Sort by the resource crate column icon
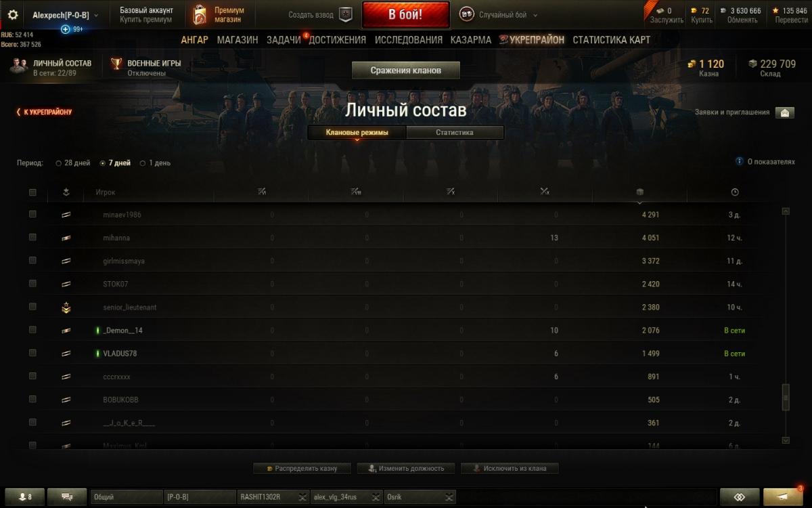This screenshot has width=812, height=508. [640, 192]
